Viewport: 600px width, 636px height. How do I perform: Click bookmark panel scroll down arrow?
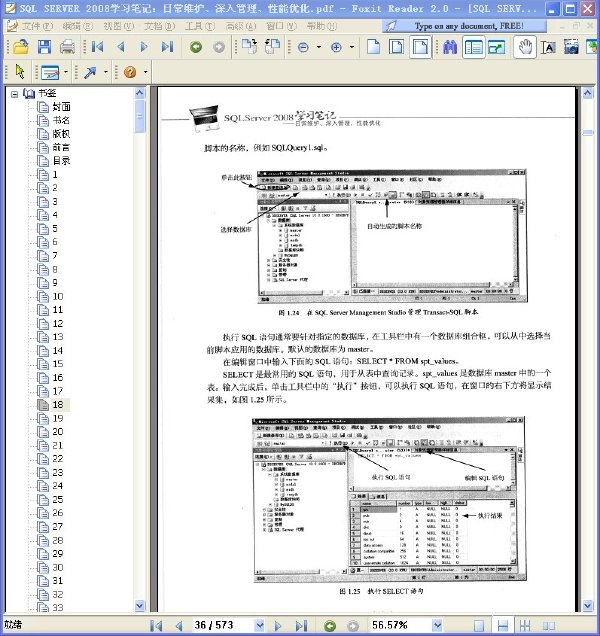tap(140, 606)
